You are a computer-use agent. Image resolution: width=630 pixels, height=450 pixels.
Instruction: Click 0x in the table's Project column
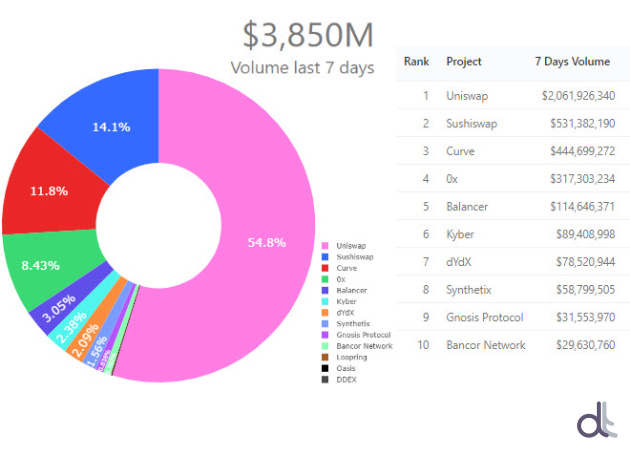coord(452,179)
